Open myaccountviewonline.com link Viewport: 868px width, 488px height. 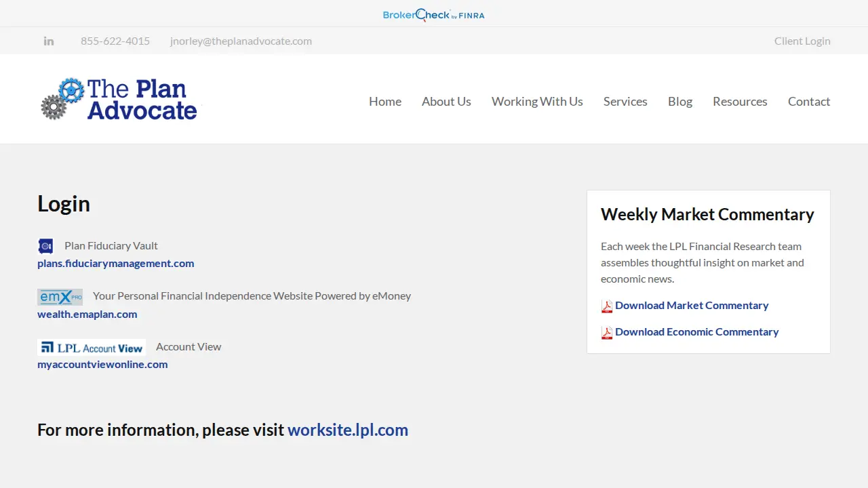102,364
